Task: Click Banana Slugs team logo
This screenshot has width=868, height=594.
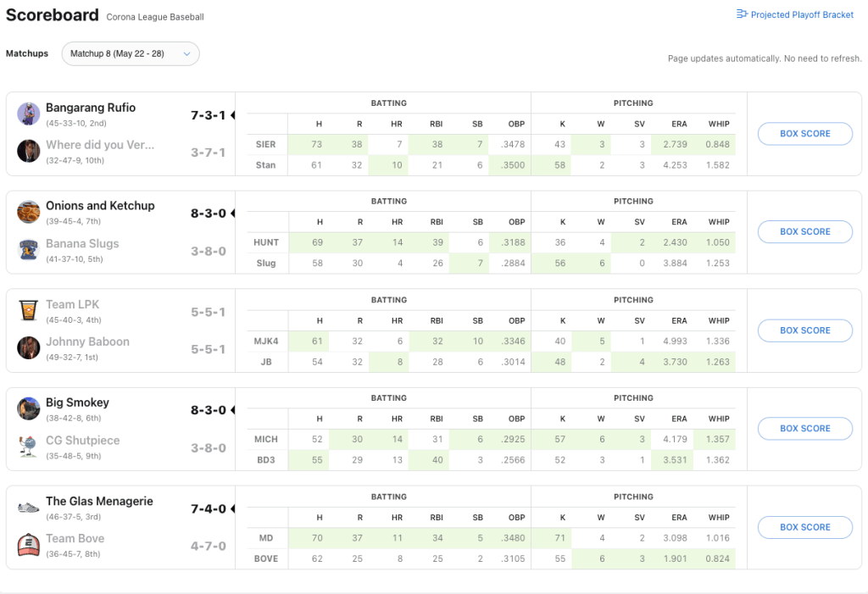Action: coord(29,249)
